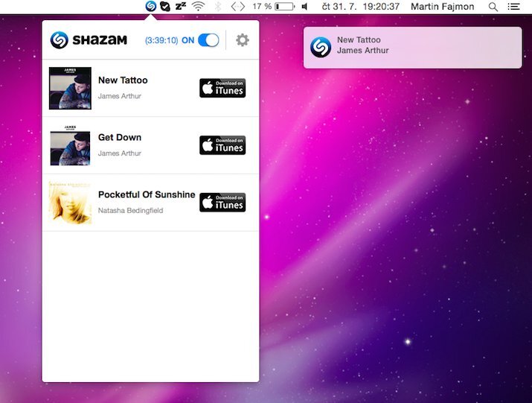Screen dimensions: 532x403
Task: Click the zZ sleep menu bar icon
Action: [x=181, y=6]
